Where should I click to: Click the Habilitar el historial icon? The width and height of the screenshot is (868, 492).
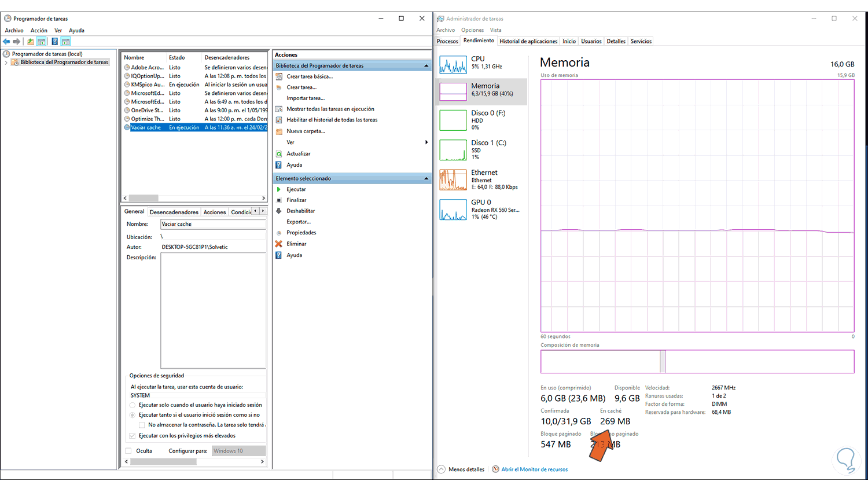pyautogui.click(x=279, y=120)
